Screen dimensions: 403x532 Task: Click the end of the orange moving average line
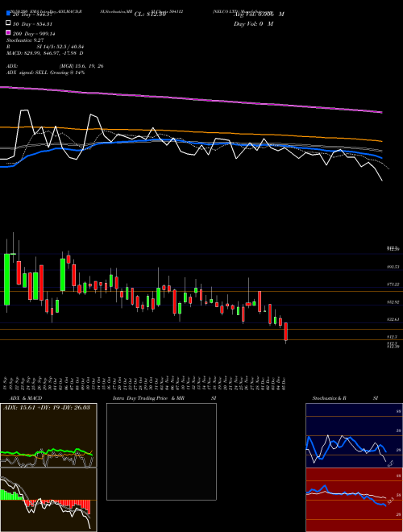[381, 141]
